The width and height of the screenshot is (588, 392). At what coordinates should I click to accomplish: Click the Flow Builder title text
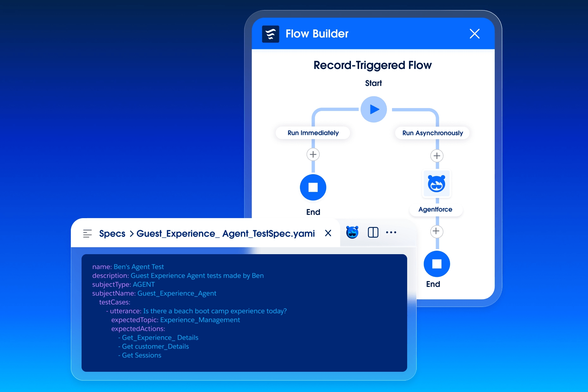[x=317, y=34]
